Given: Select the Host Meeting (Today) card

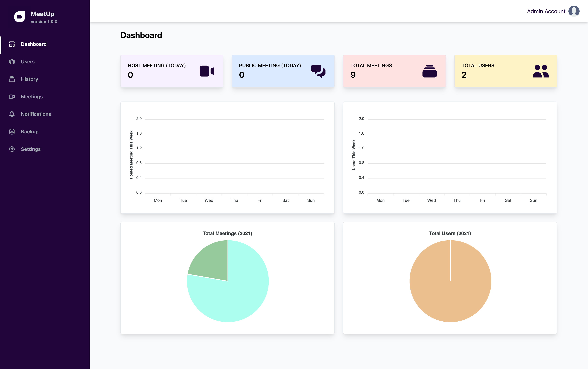Looking at the screenshot, I should pos(172,71).
